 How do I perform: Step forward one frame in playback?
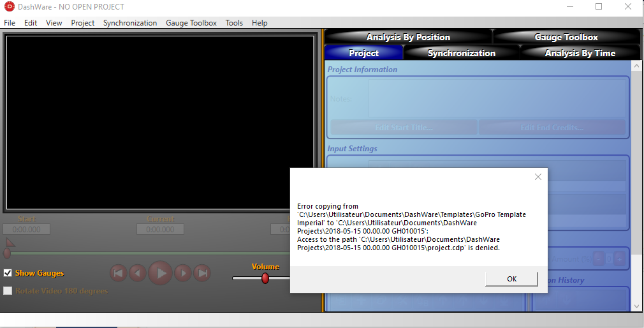[x=183, y=273]
